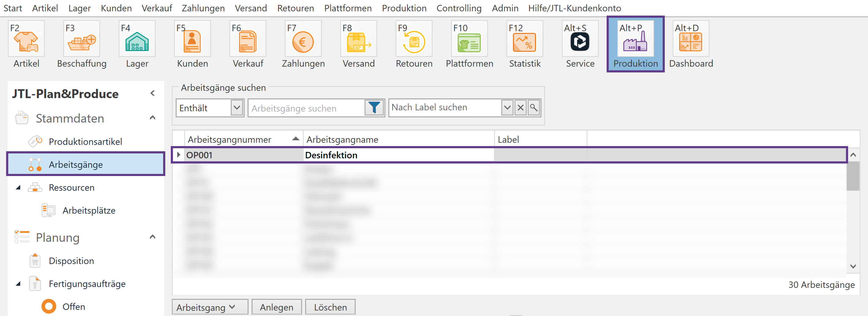Open the Beschaffung module icon
Viewport: 868px width, 316px height.
pyautogui.click(x=81, y=39)
